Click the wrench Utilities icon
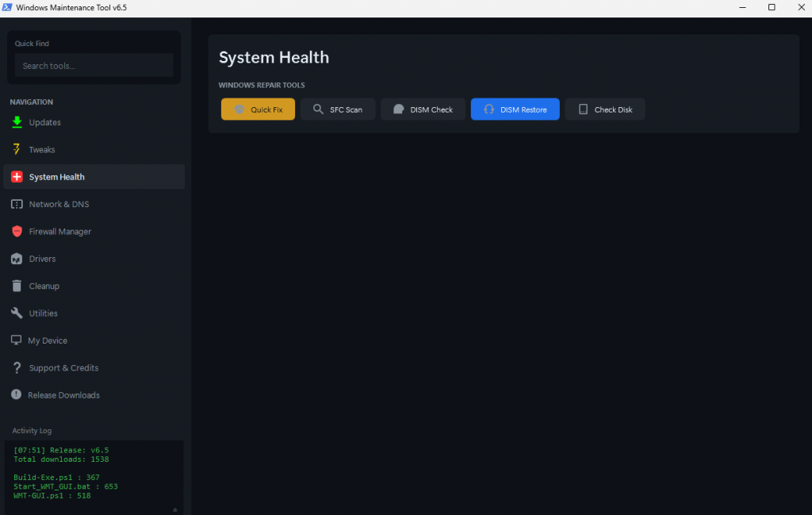This screenshot has width=812, height=515. point(17,313)
